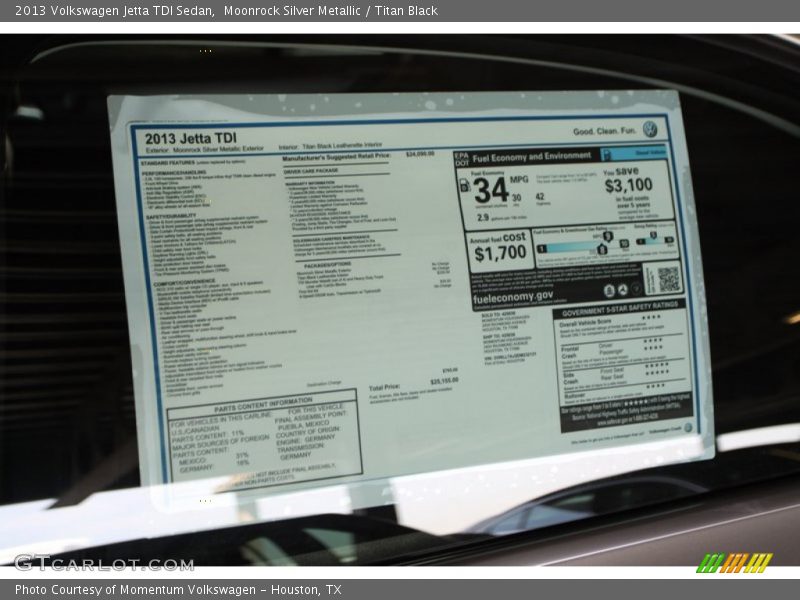Click the colored stripes logo at the bottom right
Viewport: 800px width, 600px height.
(x=734, y=563)
